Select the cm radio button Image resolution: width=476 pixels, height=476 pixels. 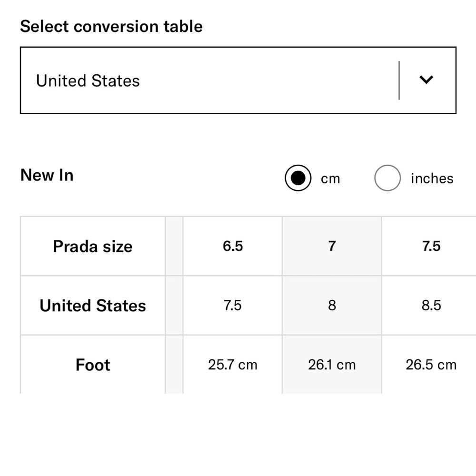coord(298,178)
